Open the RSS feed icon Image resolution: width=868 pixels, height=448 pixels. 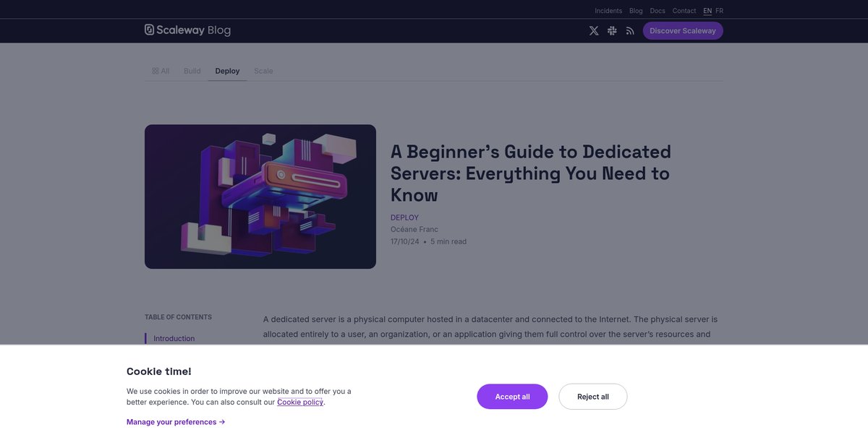[630, 30]
